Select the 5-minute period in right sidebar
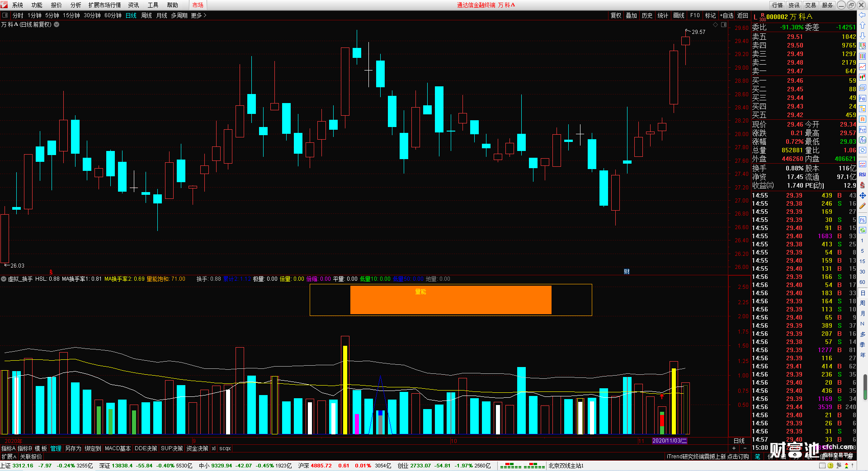The height and width of the screenshot is (471, 868). [862, 251]
